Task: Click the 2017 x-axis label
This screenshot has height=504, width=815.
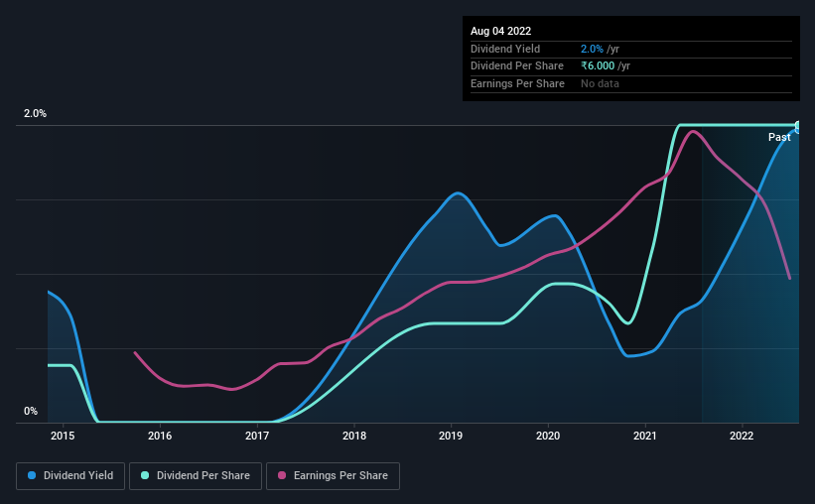Action: click(257, 436)
